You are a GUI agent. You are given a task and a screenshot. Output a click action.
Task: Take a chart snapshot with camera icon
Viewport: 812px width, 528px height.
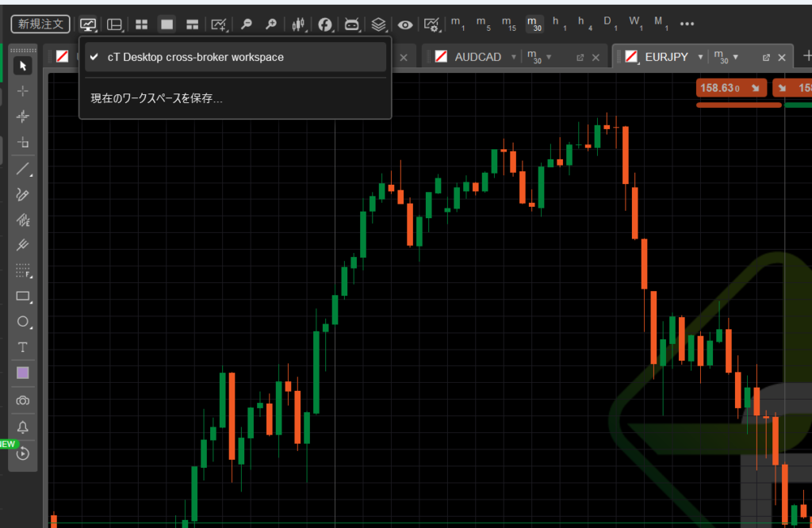(x=23, y=400)
